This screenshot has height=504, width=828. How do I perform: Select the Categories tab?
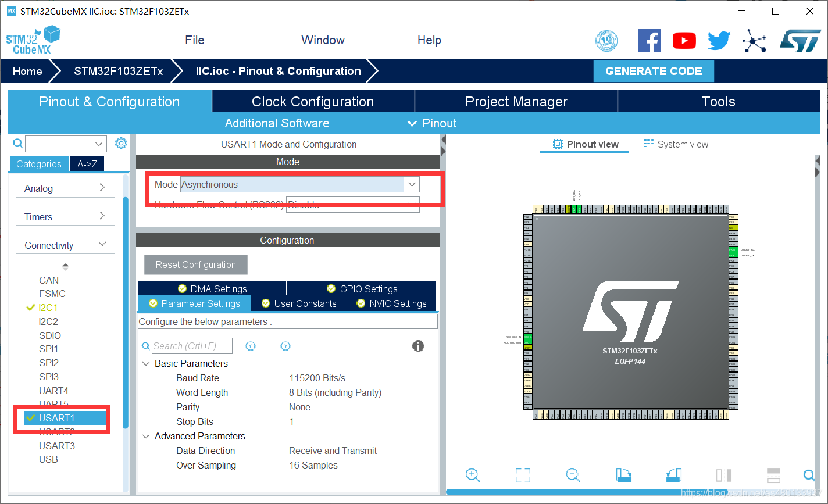point(39,164)
